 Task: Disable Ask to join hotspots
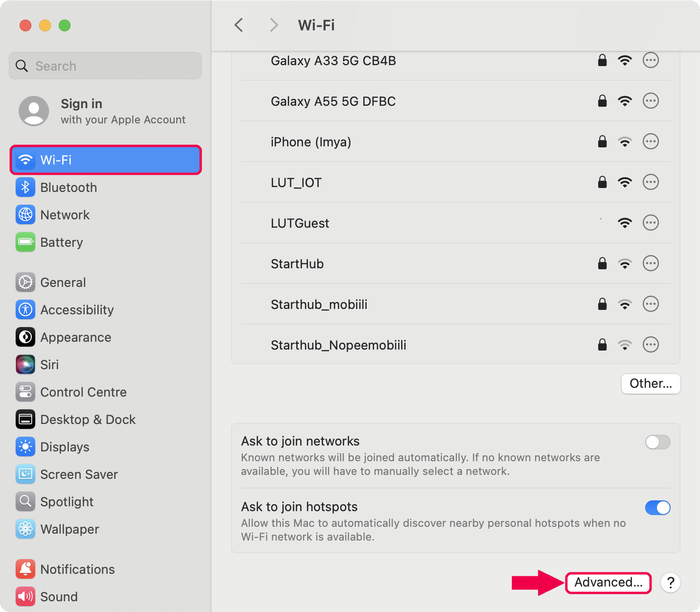[x=658, y=508]
